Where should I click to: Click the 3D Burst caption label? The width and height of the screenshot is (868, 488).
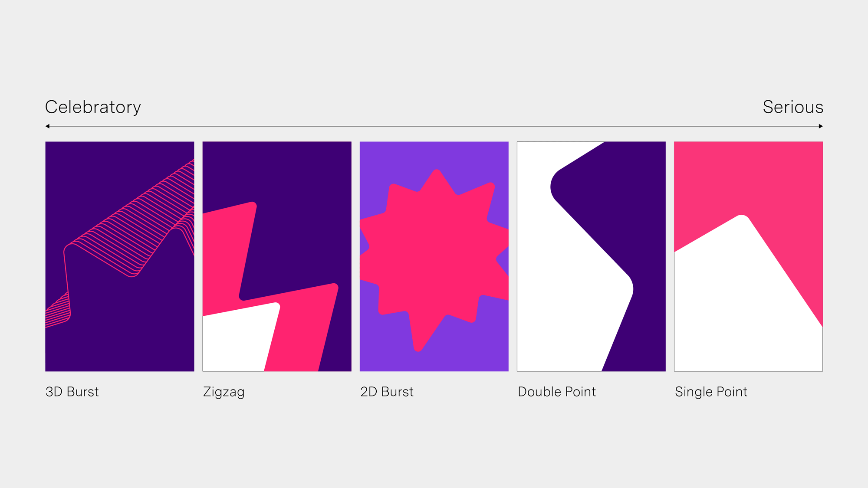72,392
